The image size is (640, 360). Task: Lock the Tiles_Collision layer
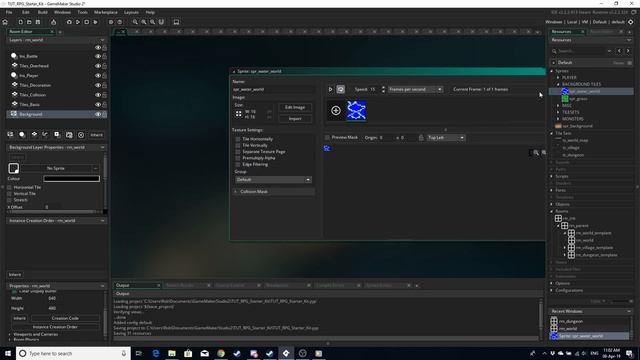[x=104, y=95]
